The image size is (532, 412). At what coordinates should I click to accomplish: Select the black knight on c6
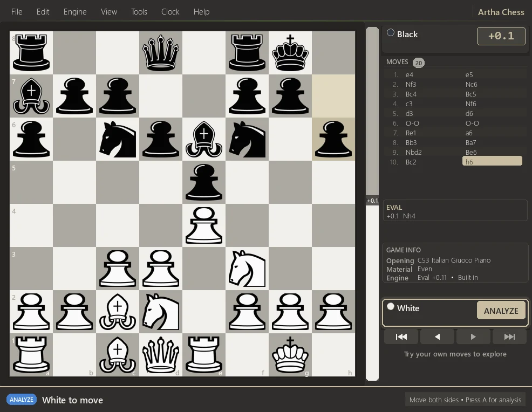pos(118,139)
